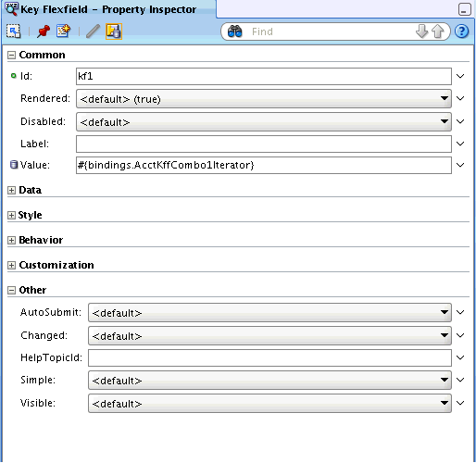The image size is (476, 463).
Task: Click the database icon beside Value
Action: coord(14,165)
